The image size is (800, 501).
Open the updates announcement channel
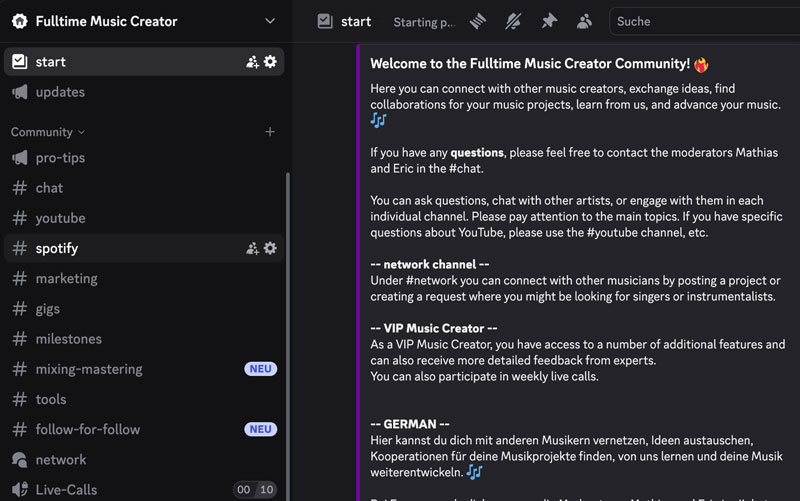tap(60, 92)
